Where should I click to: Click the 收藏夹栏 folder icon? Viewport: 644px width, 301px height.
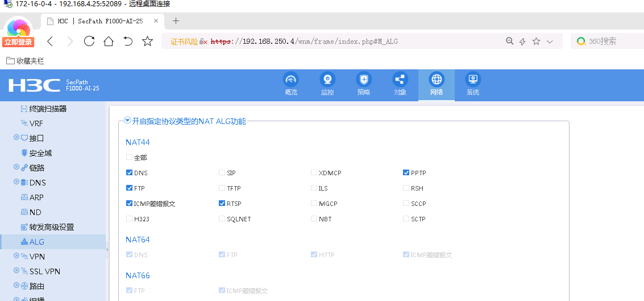pyautogui.click(x=10, y=61)
